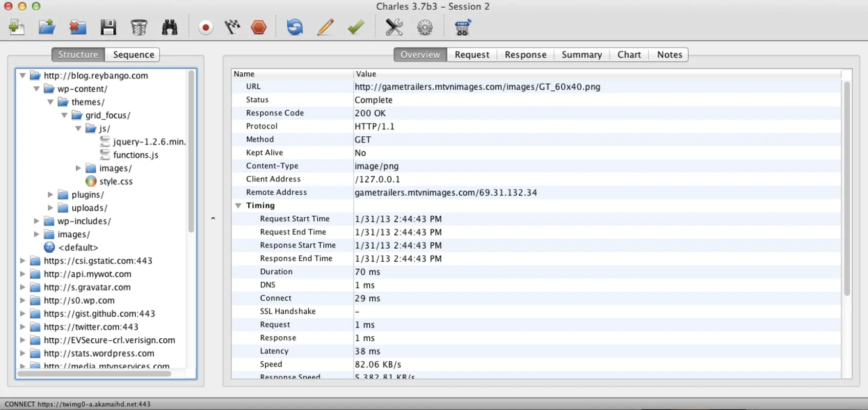Click the Value column header
This screenshot has height=410, width=868.
click(597, 74)
